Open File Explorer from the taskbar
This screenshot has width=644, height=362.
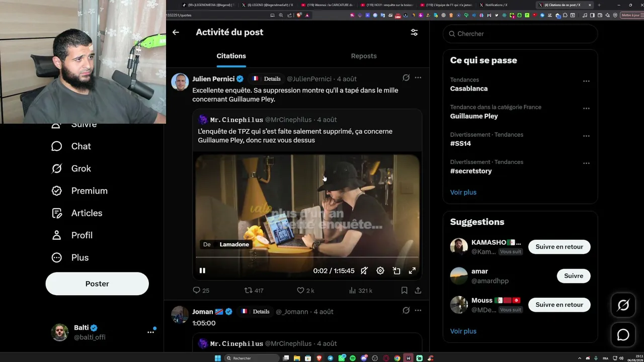297,358
